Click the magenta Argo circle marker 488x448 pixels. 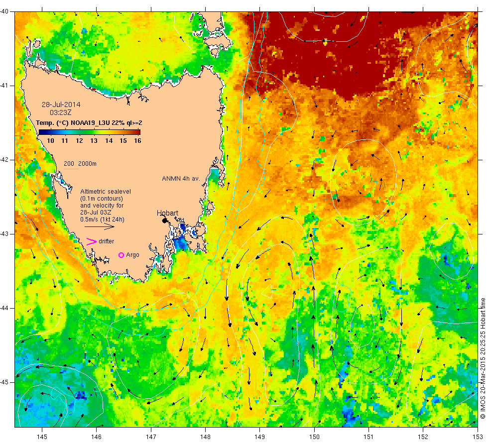pos(122,255)
